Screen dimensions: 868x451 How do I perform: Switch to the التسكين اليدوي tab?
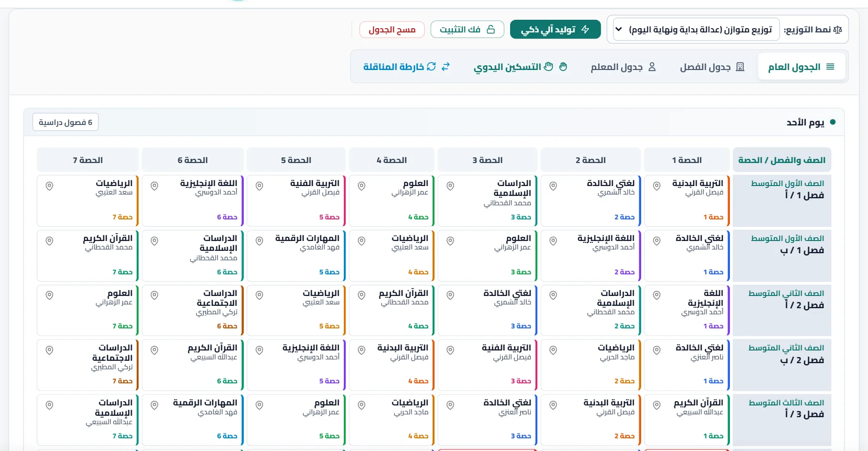click(520, 67)
